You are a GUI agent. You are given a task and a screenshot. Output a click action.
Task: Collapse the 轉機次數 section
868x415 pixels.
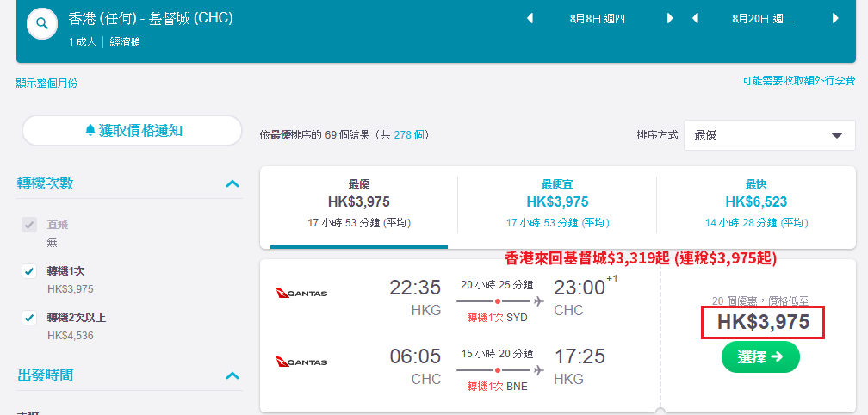(232, 183)
